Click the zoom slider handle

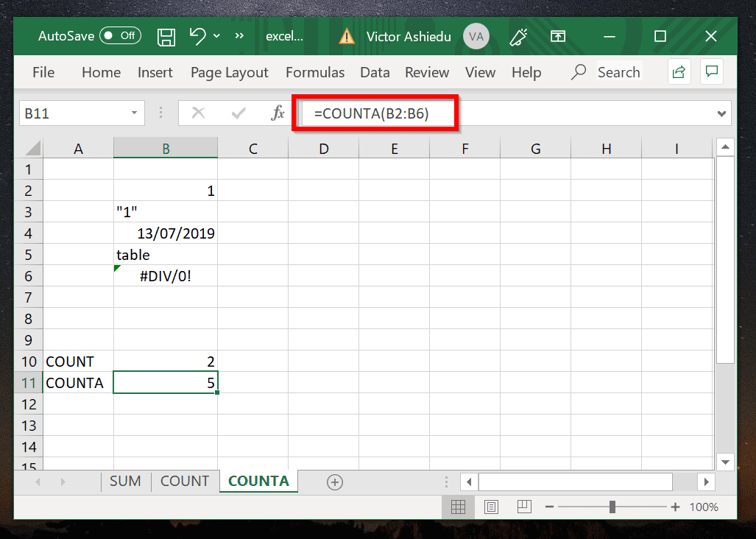point(614,507)
